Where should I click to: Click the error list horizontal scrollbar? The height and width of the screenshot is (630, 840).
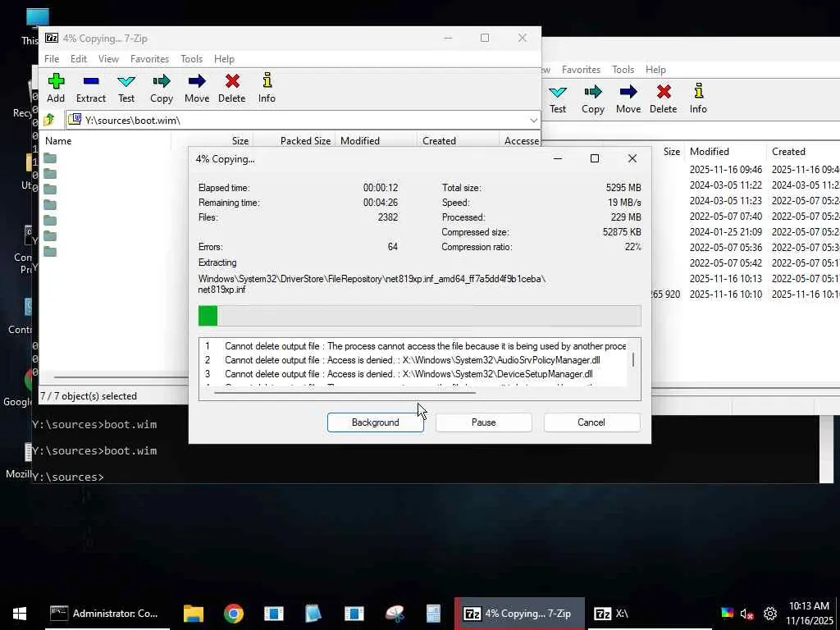[345, 393]
